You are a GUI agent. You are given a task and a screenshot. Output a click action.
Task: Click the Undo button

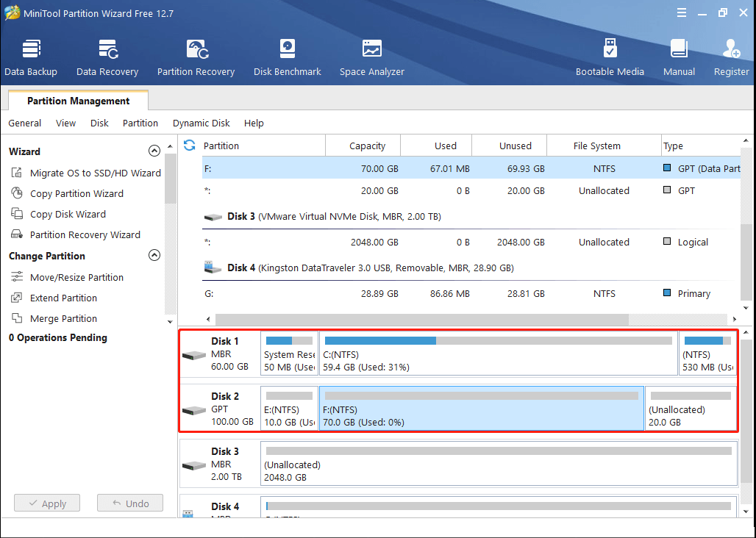pos(130,503)
